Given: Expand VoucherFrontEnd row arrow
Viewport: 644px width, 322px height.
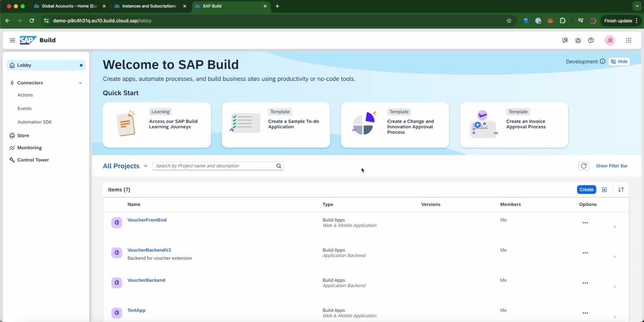Looking at the screenshot, I should point(614,226).
